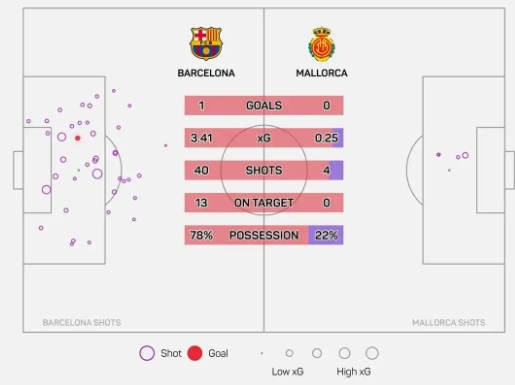Click the 78% Barcelona possession value

[201, 235]
